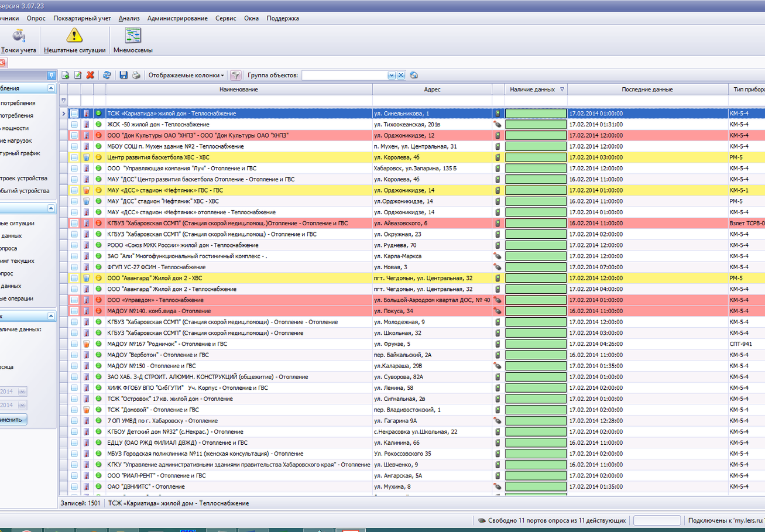
Task: Tick the box in МБОУ СОШ п. Мухен row
Action: [74, 146]
